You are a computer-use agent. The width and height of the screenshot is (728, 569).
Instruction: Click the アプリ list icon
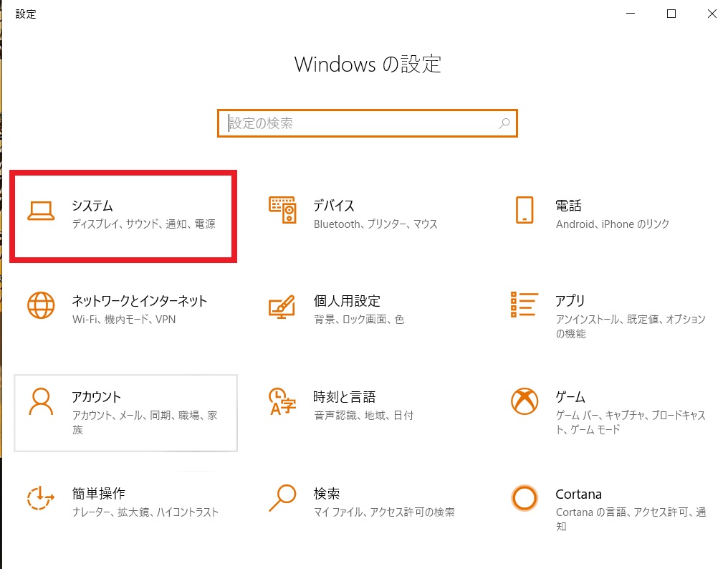525,305
